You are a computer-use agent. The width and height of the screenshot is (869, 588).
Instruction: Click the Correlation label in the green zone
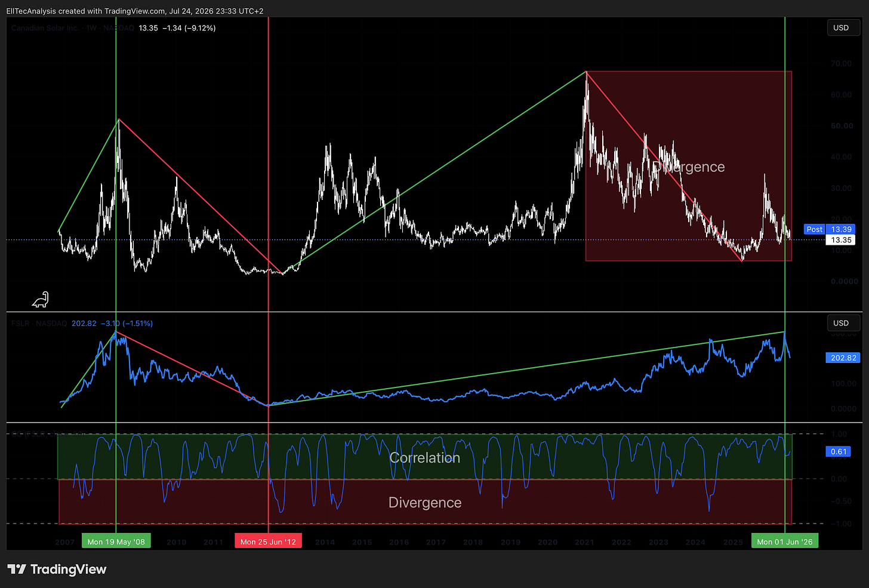pyautogui.click(x=425, y=458)
